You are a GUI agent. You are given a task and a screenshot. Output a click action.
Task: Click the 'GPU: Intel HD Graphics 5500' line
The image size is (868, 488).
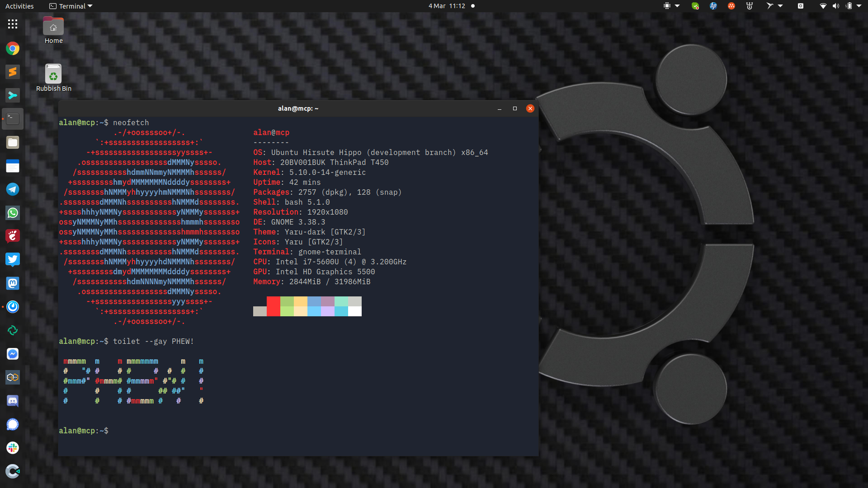click(x=314, y=272)
